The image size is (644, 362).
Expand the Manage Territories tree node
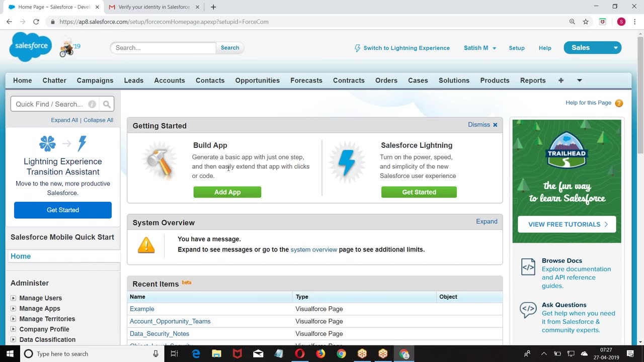(x=14, y=319)
